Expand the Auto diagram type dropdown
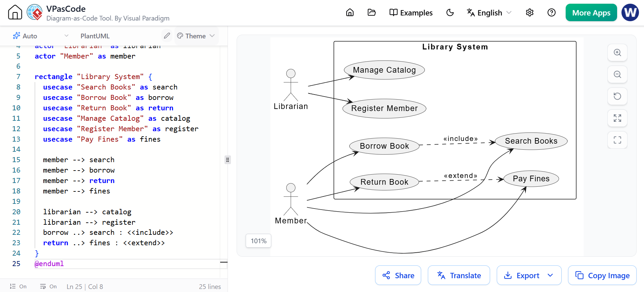Viewport: 644px width, 292px height. pos(40,36)
